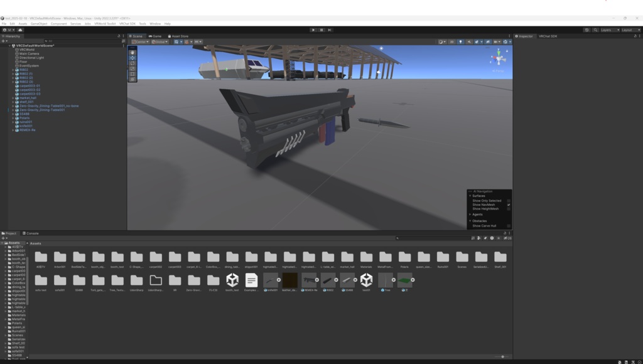Click the Pause button

(x=321, y=30)
